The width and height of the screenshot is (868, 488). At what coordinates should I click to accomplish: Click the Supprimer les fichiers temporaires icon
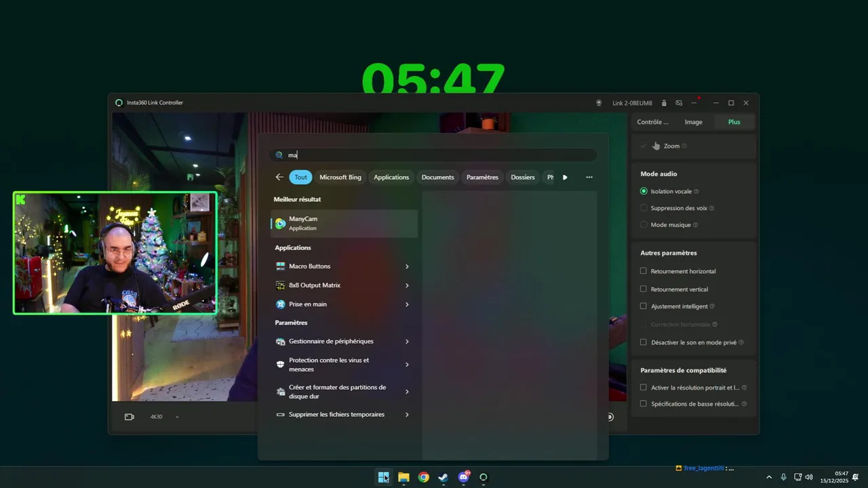pyautogui.click(x=281, y=415)
